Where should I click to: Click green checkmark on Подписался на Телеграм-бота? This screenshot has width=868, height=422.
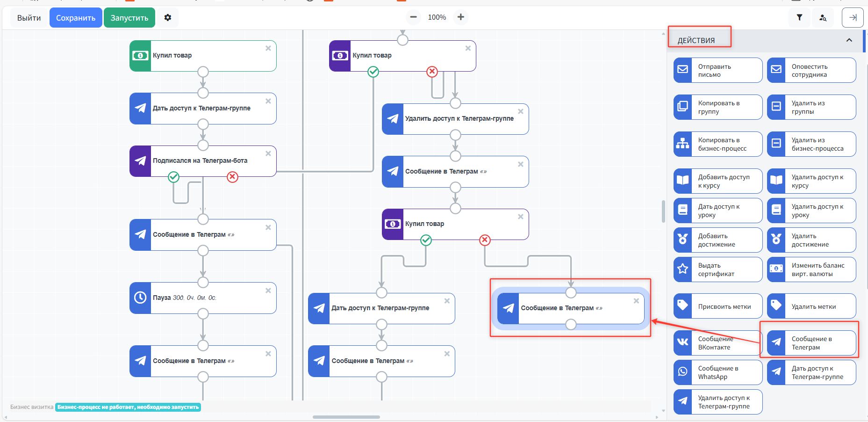pos(173,177)
